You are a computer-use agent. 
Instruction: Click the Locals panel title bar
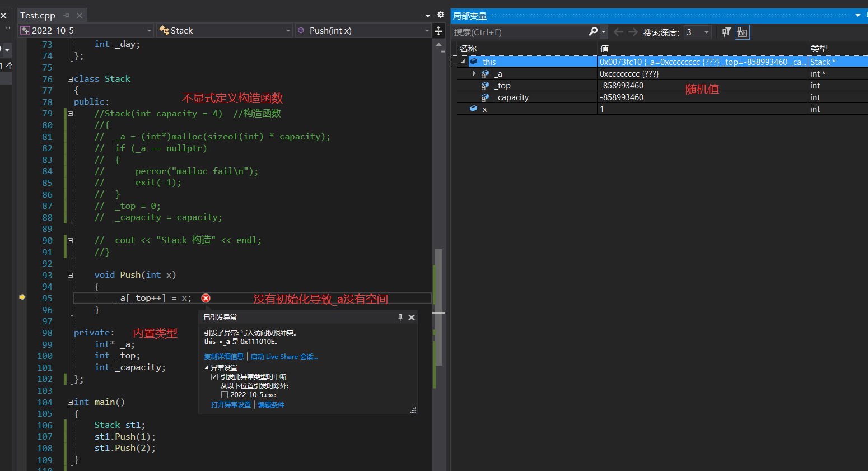659,16
